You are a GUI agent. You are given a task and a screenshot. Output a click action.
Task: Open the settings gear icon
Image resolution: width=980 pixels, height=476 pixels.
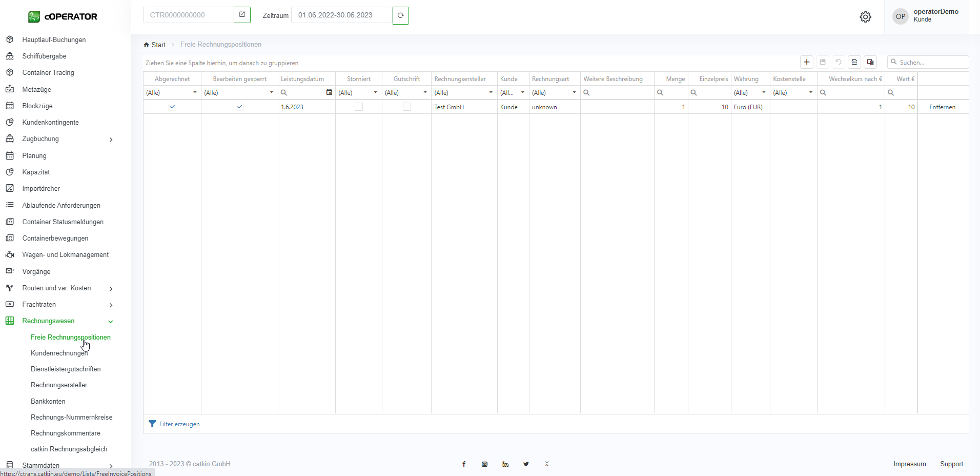pos(865,17)
